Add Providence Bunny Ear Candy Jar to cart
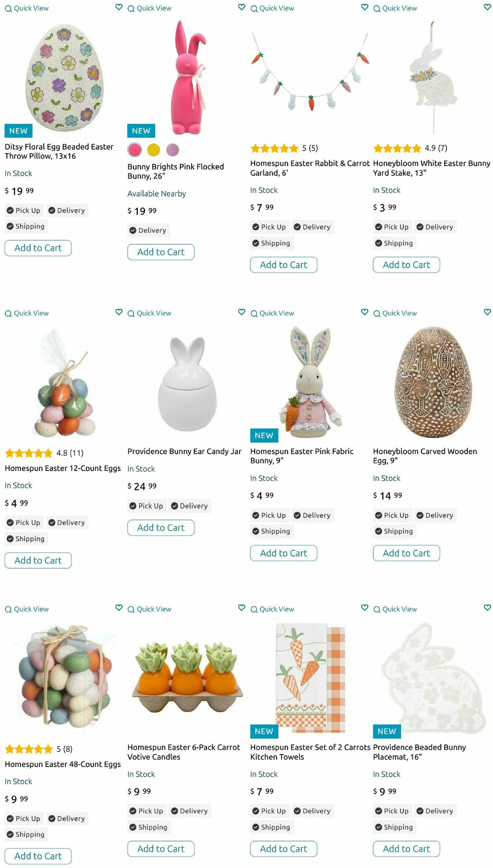The width and height of the screenshot is (493, 868). [x=161, y=528]
